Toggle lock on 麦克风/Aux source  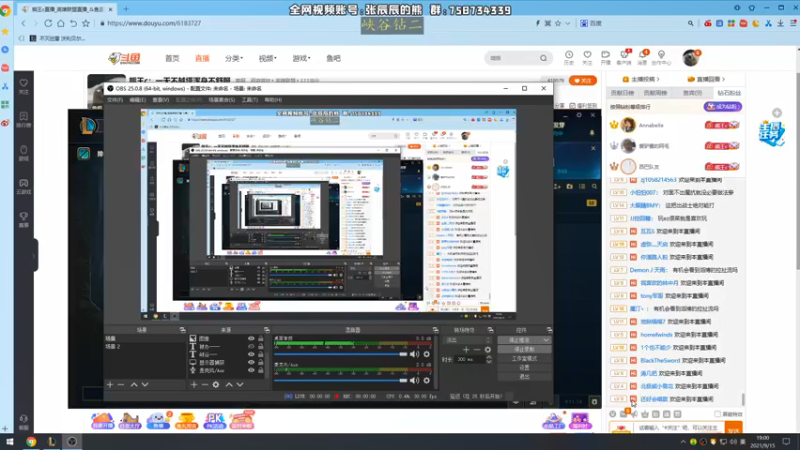point(261,370)
